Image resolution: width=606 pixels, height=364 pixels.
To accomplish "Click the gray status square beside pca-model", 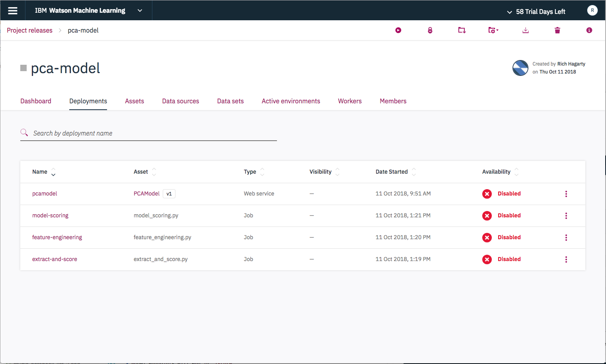I will [x=23, y=68].
